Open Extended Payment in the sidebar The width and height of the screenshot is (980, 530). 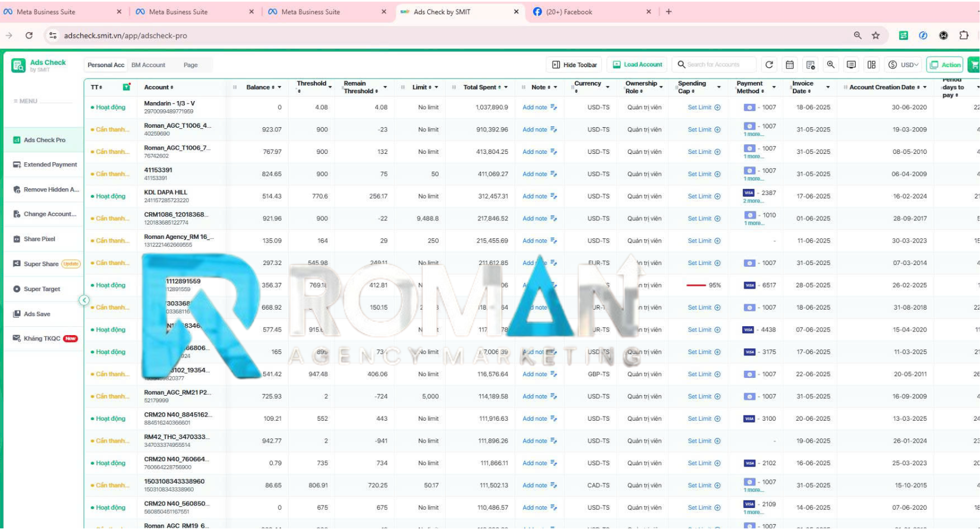tap(44, 165)
